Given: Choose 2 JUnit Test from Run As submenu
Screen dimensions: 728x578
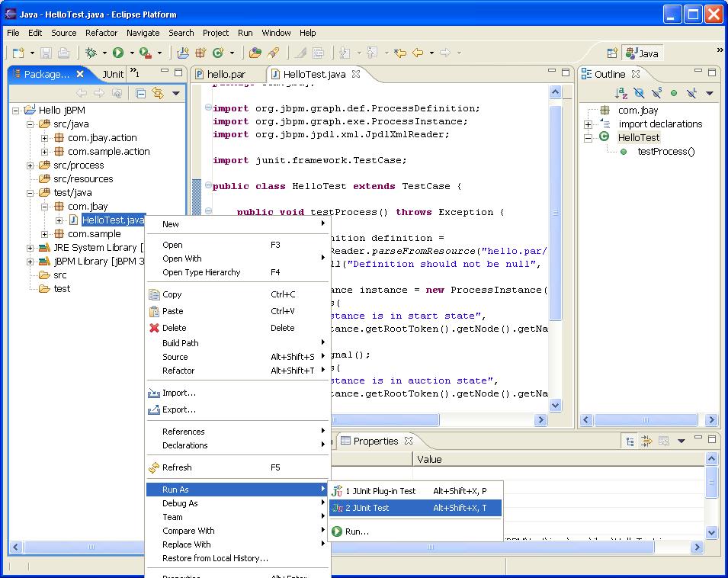Looking at the screenshot, I should tap(415, 508).
